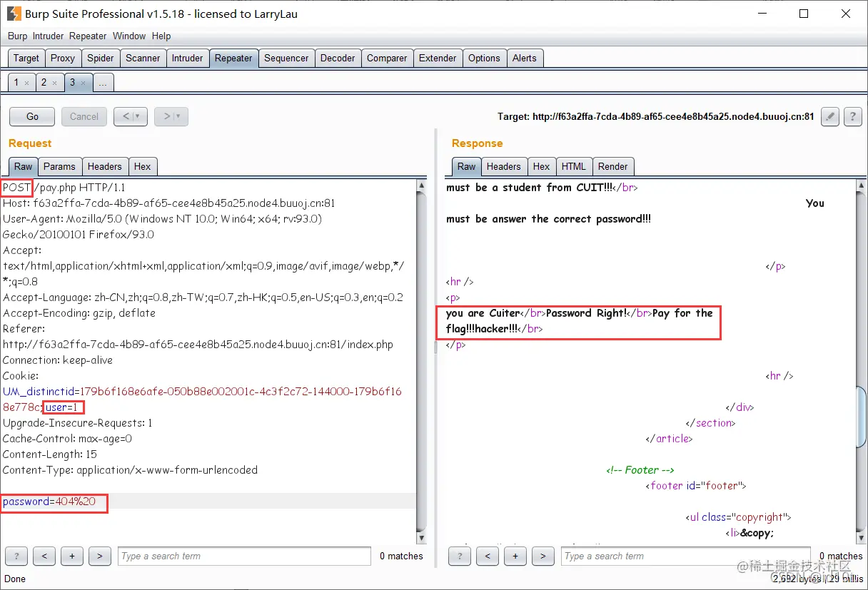Click response search help ? button
The width and height of the screenshot is (868, 590).
click(x=460, y=556)
